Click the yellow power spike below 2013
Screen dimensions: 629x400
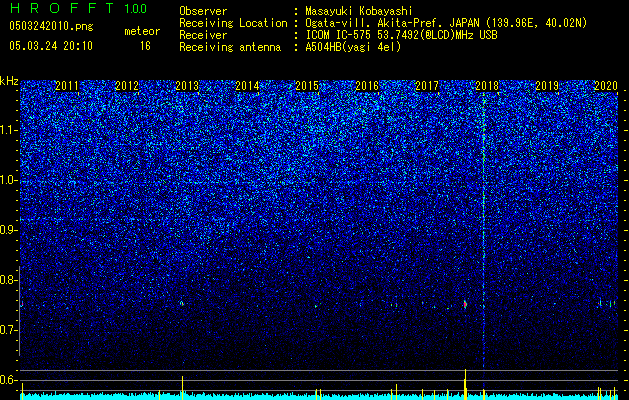182,388
